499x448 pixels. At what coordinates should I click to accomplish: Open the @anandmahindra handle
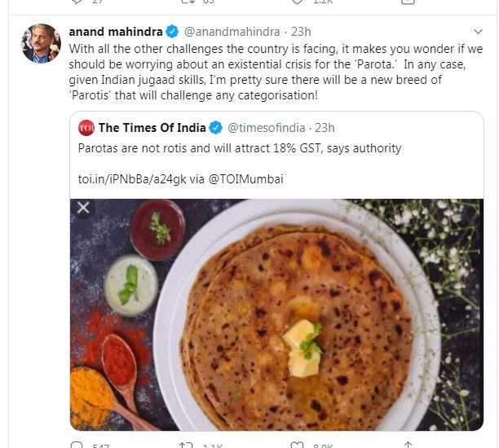tap(232, 32)
